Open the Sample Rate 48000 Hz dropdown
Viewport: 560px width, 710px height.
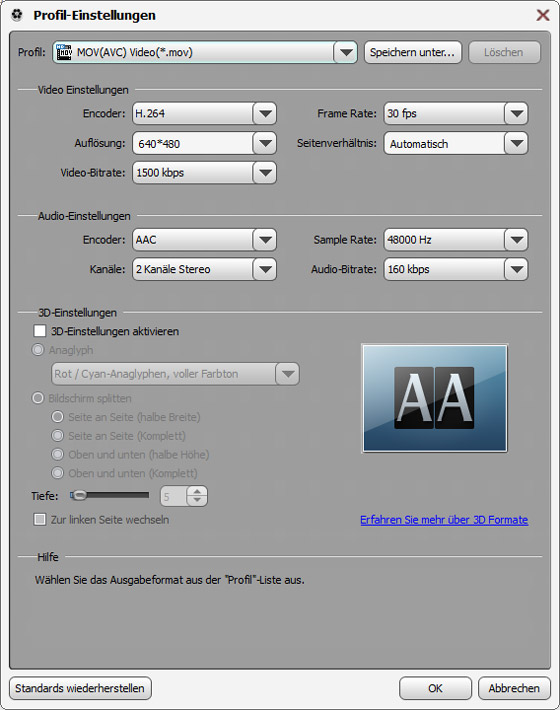(517, 240)
